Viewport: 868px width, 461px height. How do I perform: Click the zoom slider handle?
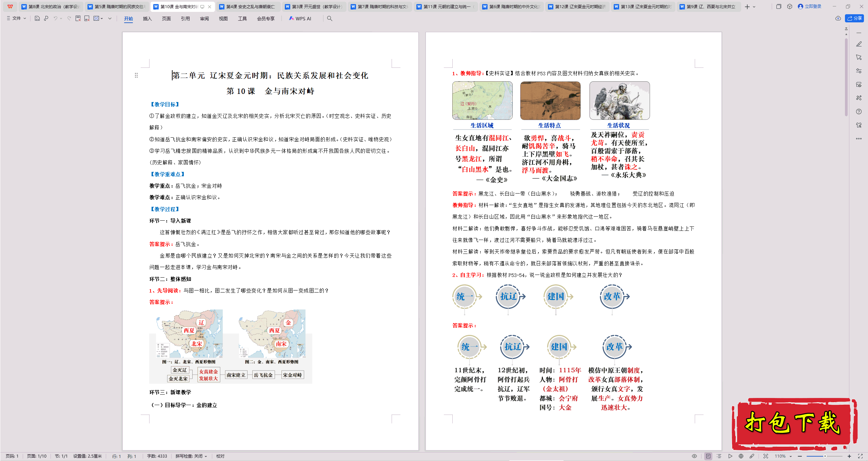(825, 456)
